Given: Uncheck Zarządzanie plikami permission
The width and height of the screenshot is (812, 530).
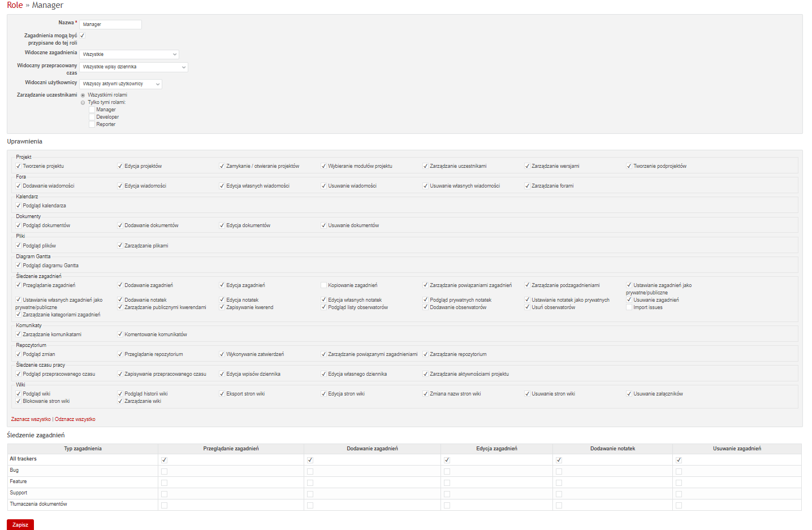Looking at the screenshot, I should 120,246.
